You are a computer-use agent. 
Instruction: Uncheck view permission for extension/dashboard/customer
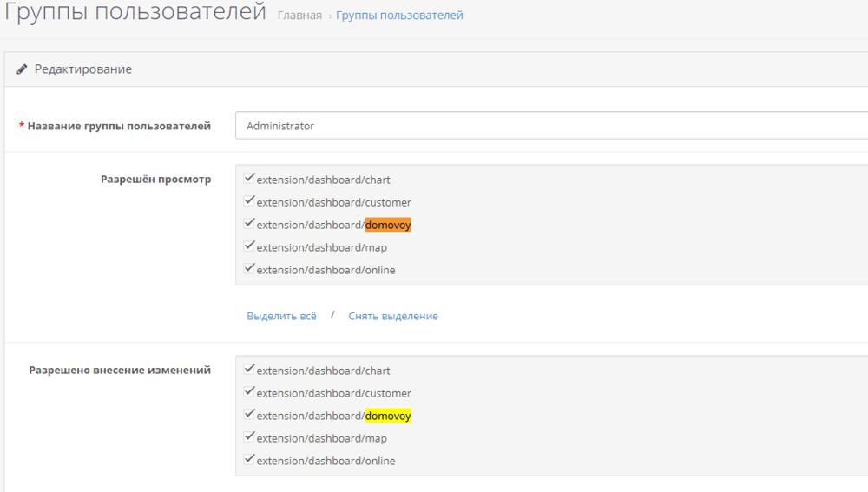coord(250,201)
